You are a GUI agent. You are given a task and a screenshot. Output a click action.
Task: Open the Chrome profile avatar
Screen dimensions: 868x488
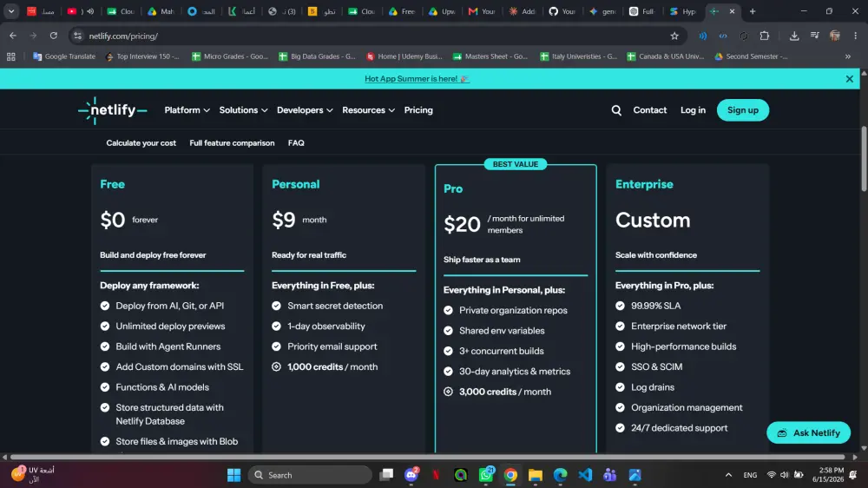coord(835,36)
